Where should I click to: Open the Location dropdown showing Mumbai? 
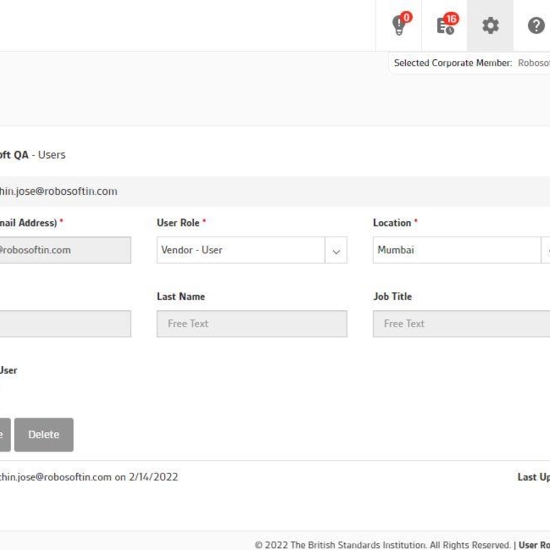(x=461, y=250)
